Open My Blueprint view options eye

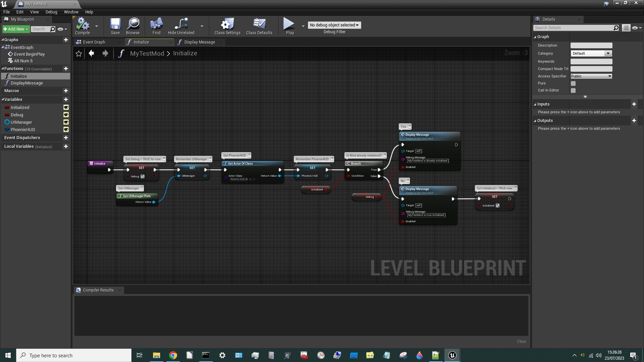62,29
